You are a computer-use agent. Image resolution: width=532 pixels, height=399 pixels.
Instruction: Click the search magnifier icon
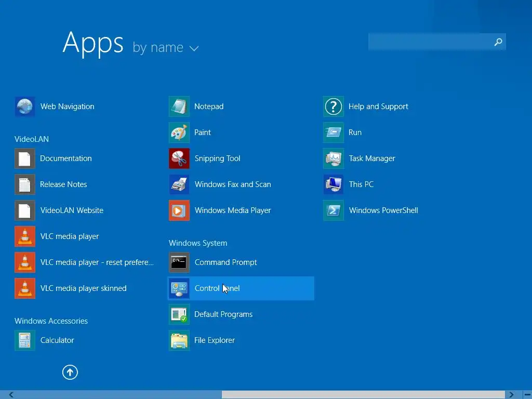pos(498,42)
